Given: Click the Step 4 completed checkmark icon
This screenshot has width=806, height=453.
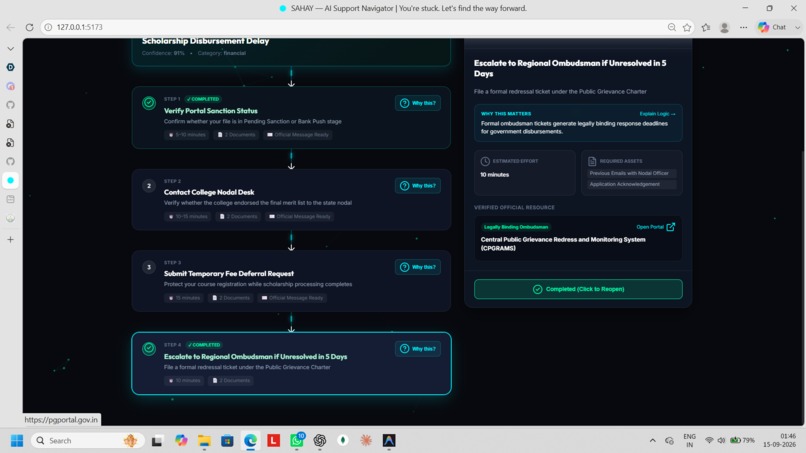Looking at the screenshot, I should point(149,349).
